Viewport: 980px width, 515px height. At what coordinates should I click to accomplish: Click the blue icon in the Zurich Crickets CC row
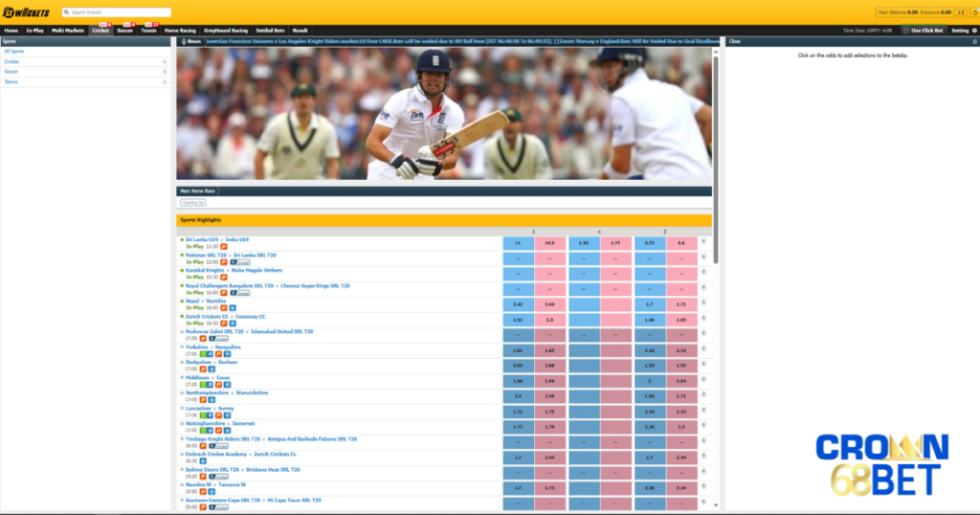click(233, 324)
